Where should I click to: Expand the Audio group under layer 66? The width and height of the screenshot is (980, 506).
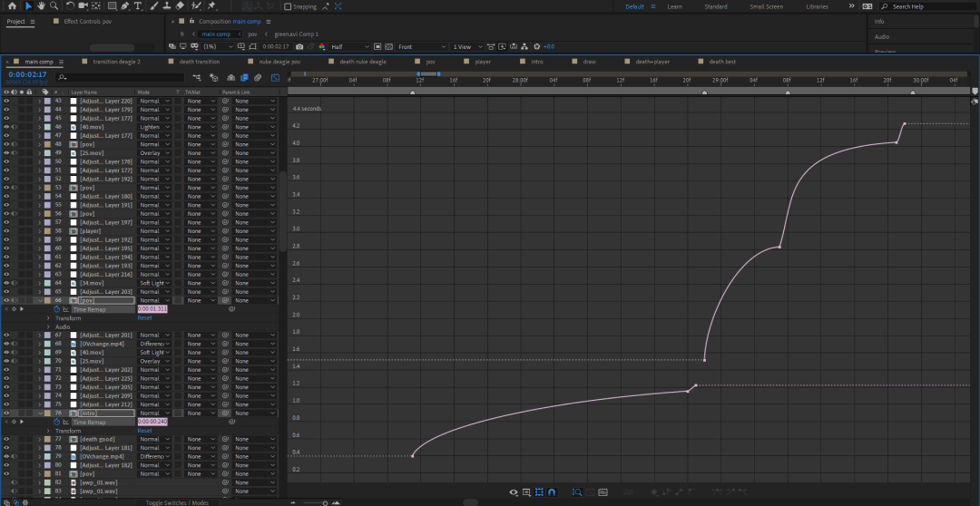[48, 326]
